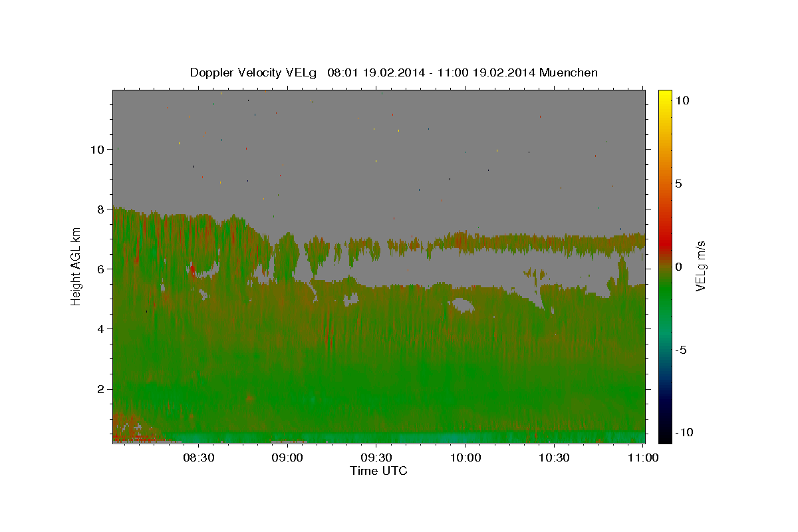Click the colorbar value 10 label
Screen dimensions: 798x532
[682, 100]
